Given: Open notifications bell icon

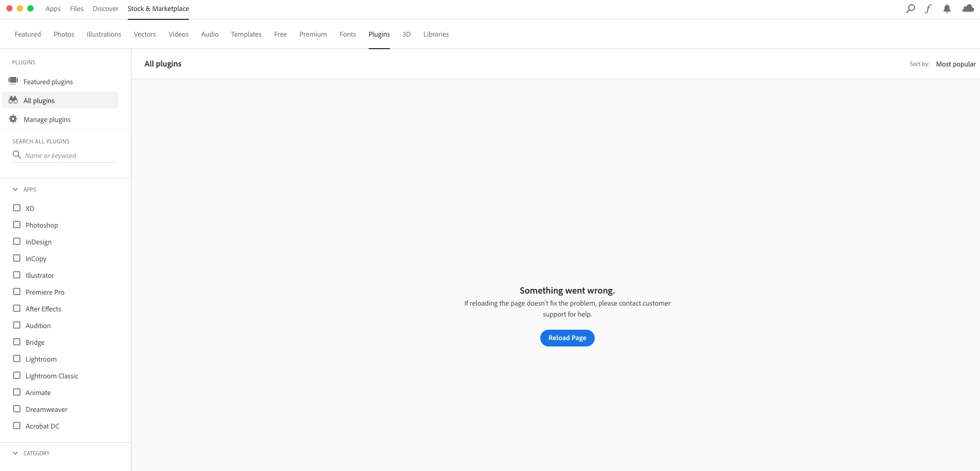Looking at the screenshot, I should (947, 8).
